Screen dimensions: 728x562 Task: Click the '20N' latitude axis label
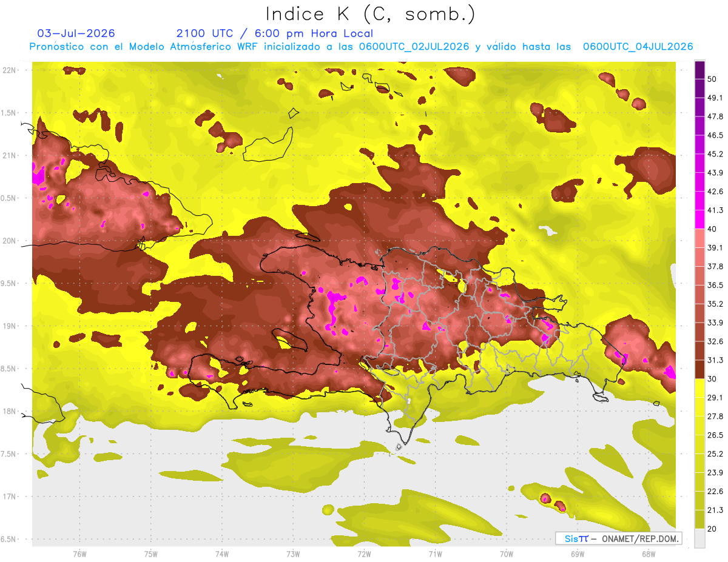click(x=8, y=241)
